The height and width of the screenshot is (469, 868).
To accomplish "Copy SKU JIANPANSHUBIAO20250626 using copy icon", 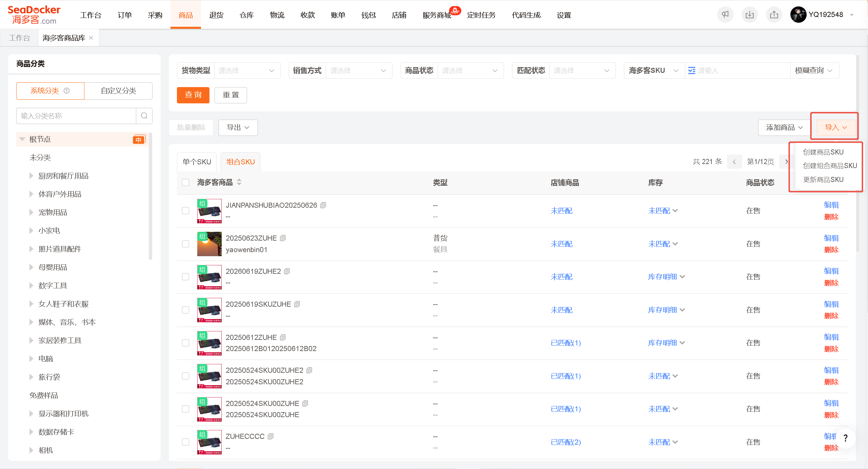I will click(x=323, y=205).
